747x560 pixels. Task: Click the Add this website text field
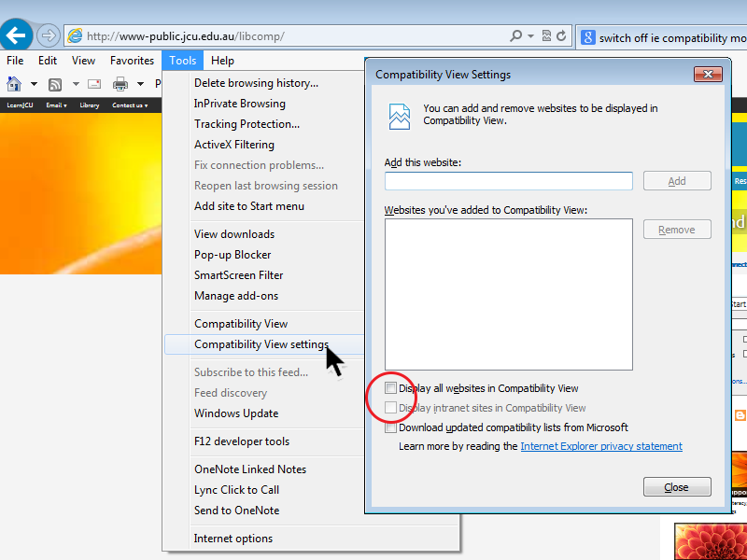click(x=509, y=181)
